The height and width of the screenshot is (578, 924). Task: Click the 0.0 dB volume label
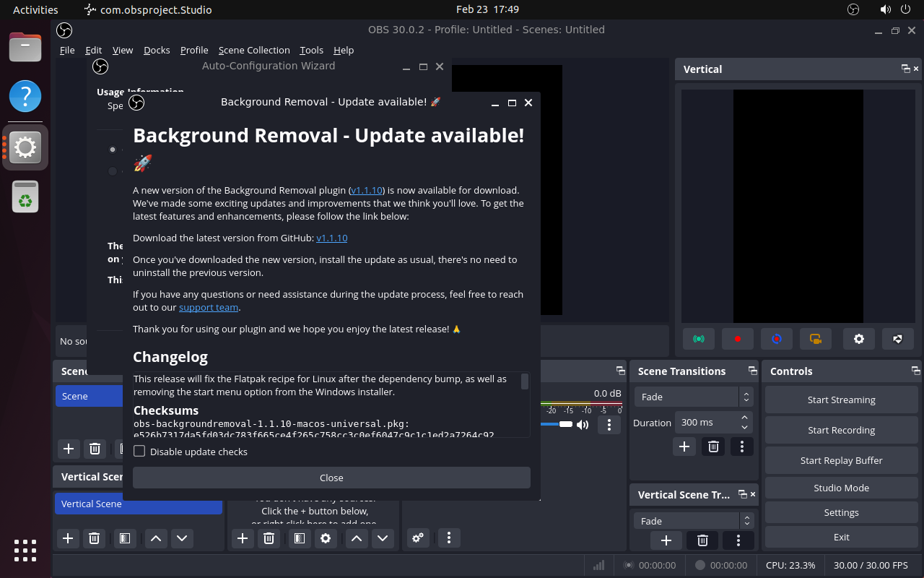(x=607, y=394)
